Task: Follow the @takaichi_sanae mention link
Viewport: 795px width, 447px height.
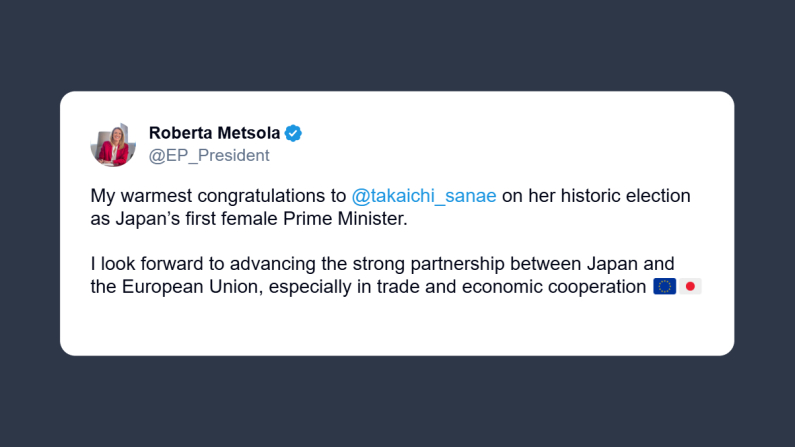Action: pos(424,195)
